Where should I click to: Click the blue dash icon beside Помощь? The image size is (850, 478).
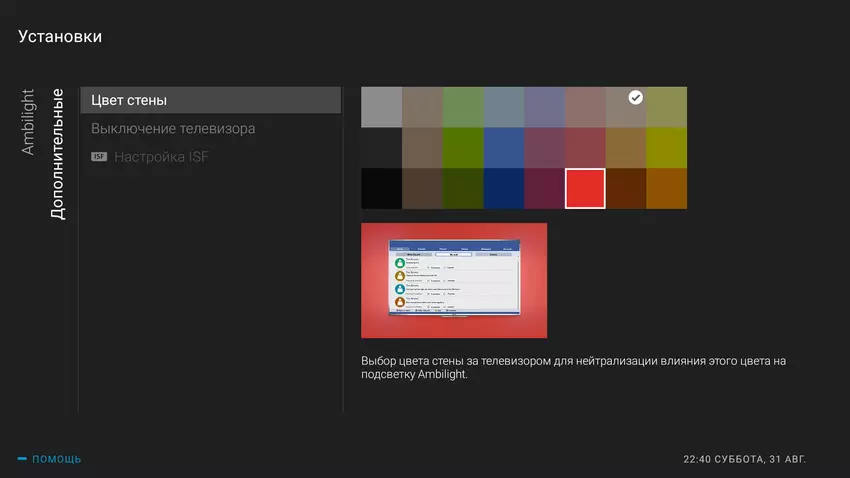point(22,459)
